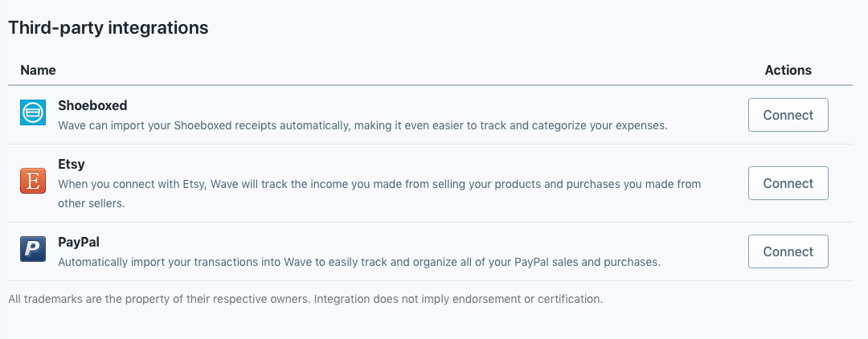868x339 pixels.
Task: Click the Shoeboxed receipts description text
Action: (362, 125)
